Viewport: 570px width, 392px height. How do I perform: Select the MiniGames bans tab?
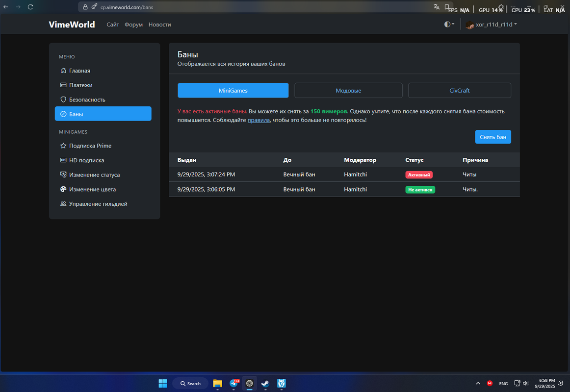(x=233, y=90)
